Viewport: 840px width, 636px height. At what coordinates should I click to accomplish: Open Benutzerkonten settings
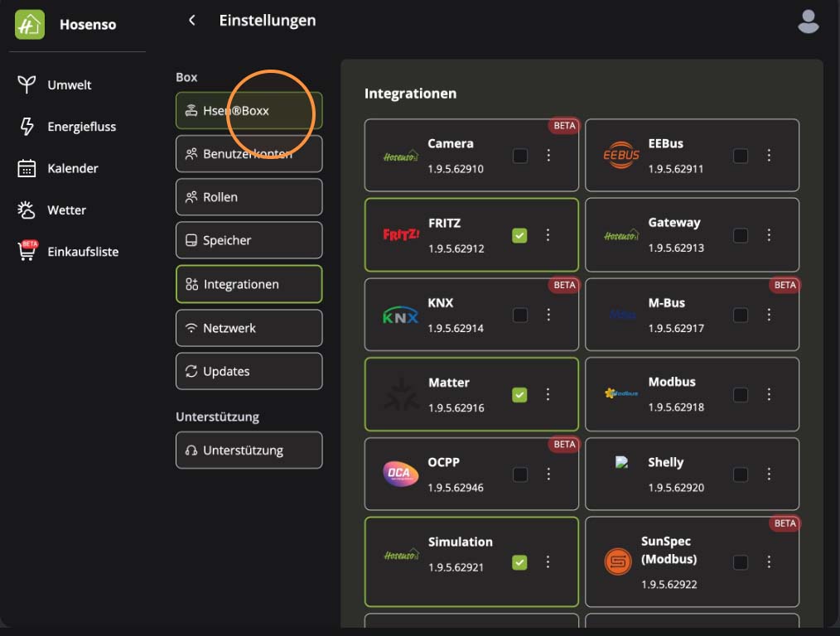[249, 154]
